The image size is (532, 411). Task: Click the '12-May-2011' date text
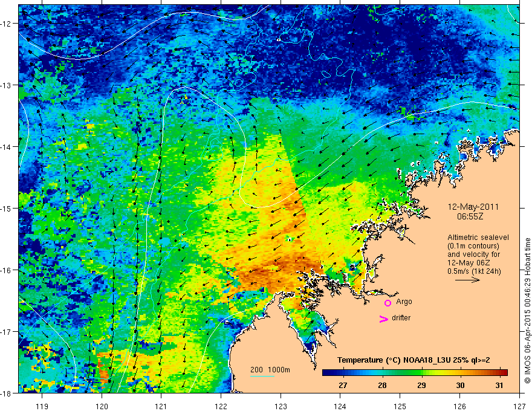[473, 207]
